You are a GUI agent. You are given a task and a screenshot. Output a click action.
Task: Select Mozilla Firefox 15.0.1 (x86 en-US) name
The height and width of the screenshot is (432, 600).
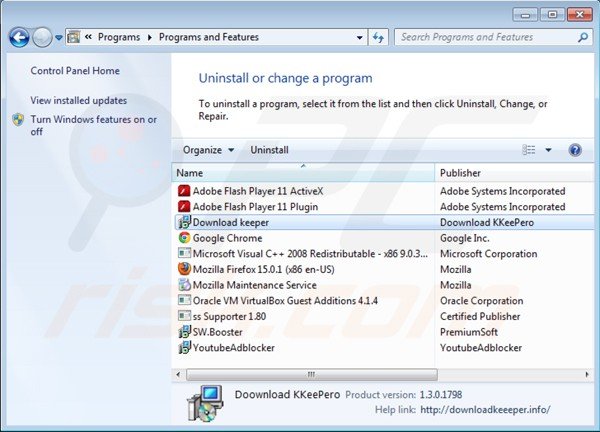tap(263, 269)
